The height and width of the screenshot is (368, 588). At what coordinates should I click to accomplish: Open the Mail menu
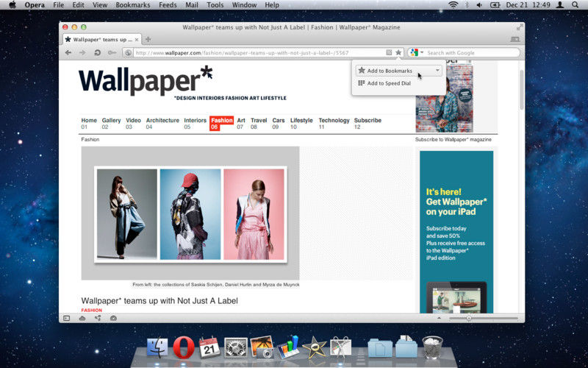[x=192, y=5]
